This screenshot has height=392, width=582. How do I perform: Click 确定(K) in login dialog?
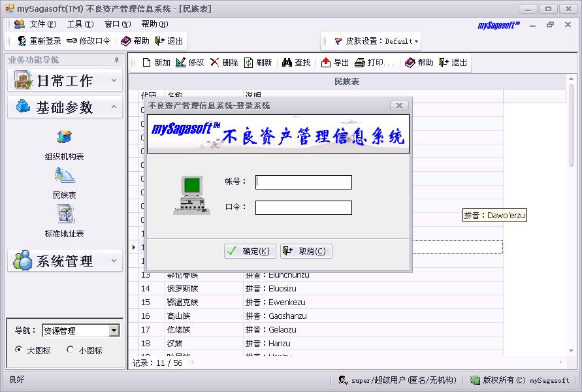pos(250,252)
